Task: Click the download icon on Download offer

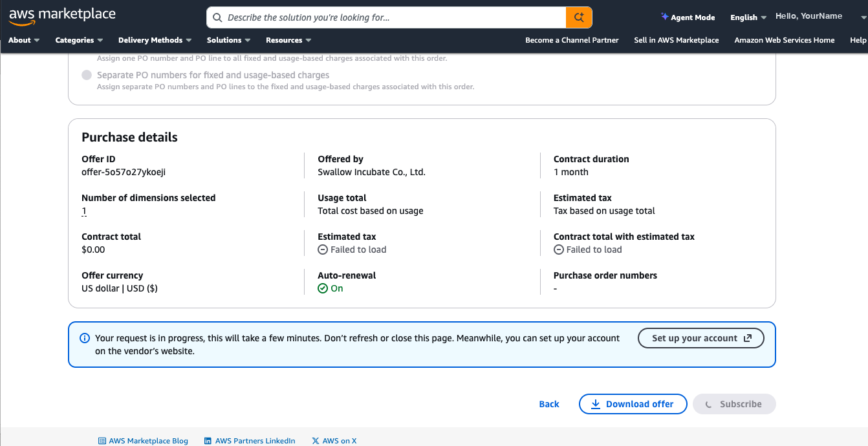Action: pyautogui.click(x=596, y=404)
